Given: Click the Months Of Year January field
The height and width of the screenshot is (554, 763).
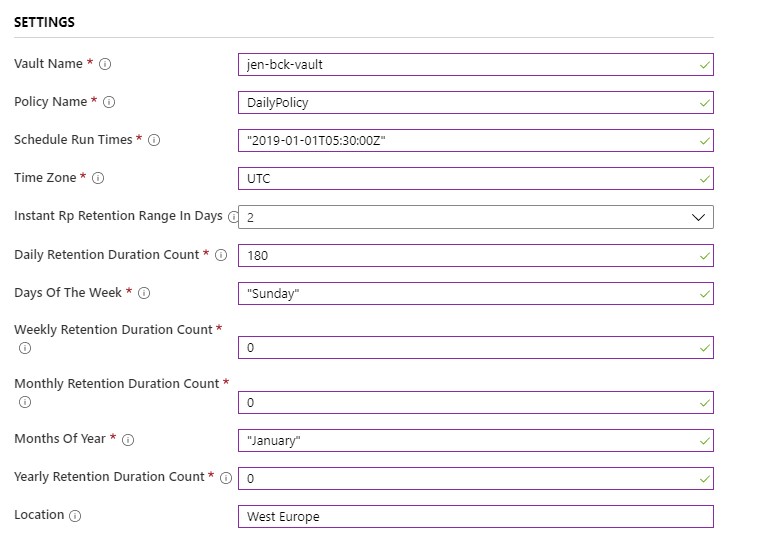Looking at the screenshot, I should pos(476,440).
